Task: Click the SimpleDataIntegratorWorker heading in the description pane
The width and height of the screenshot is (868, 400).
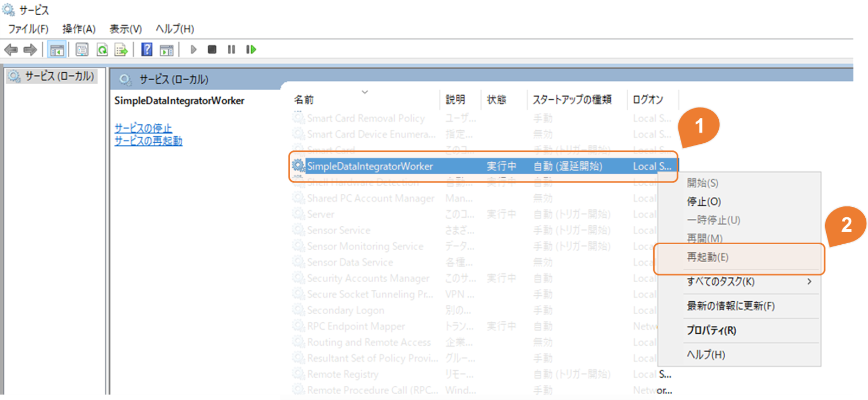Action: 179,100
